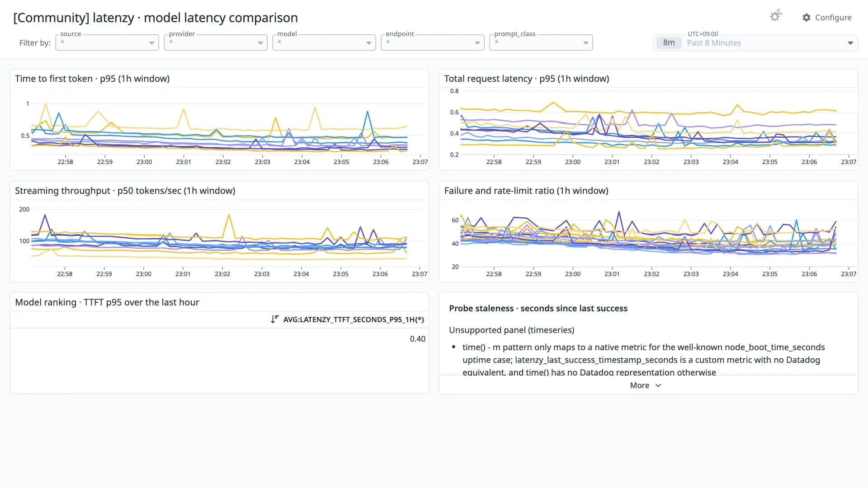Viewport: 868px width, 488px height.
Task: Click the AVG:LATENZY_TTFT_SECONDS_P95_1H{*} column header
Action: pyautogui.click(x=354, y=319)
